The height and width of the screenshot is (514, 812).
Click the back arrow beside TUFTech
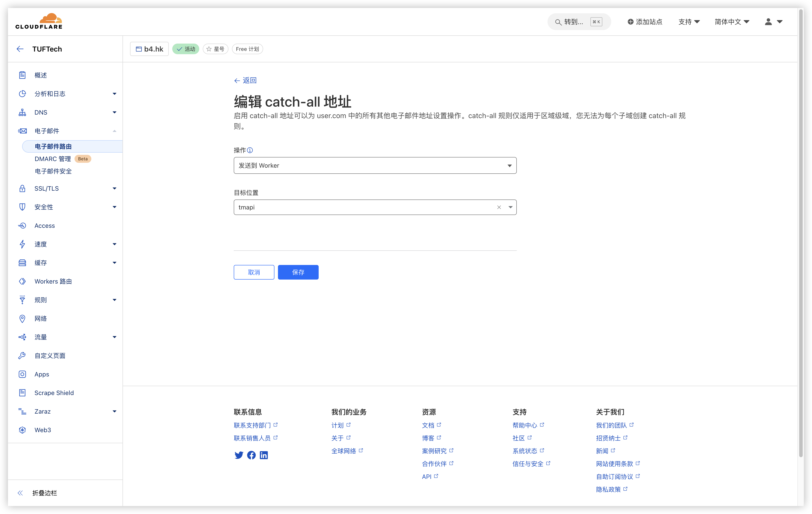point(20,49)
